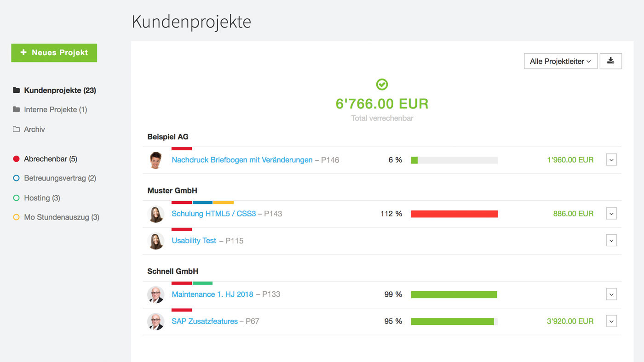
Task: Click the Neues Projekt button
Action: pos(54,53)
